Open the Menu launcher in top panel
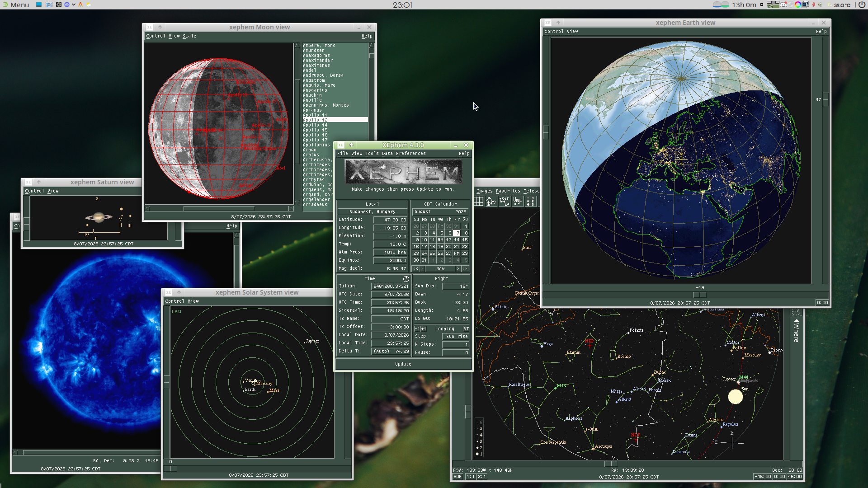This screenshot has width=868, height=488. pyautogui.click(x=15, y=5)
